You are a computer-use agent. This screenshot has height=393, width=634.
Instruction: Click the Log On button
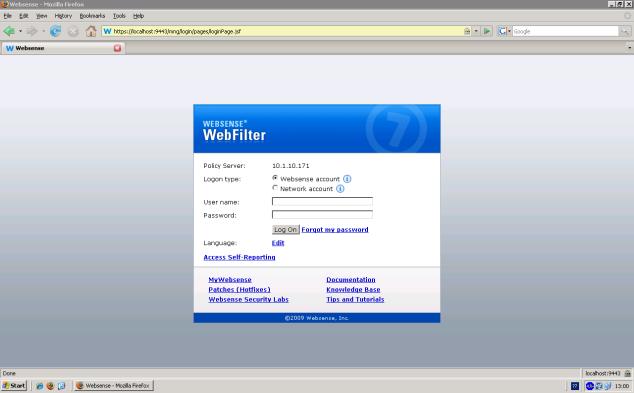[285, 230]
